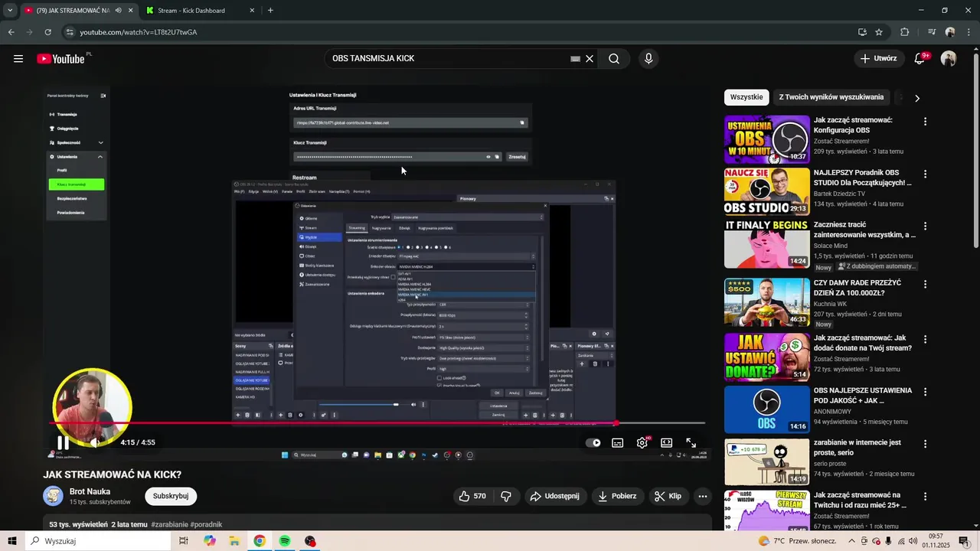
Task: Install app icon in address bar
Action: pos(862,32)
